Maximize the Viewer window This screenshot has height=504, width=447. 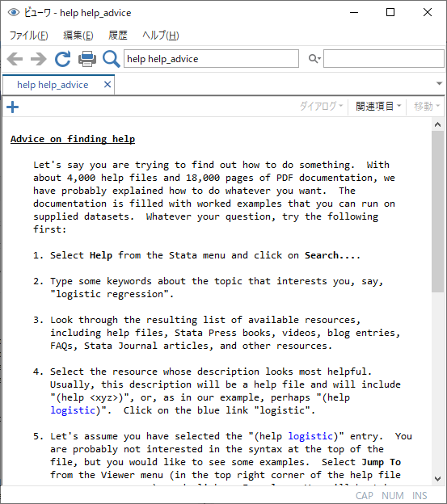390,13
